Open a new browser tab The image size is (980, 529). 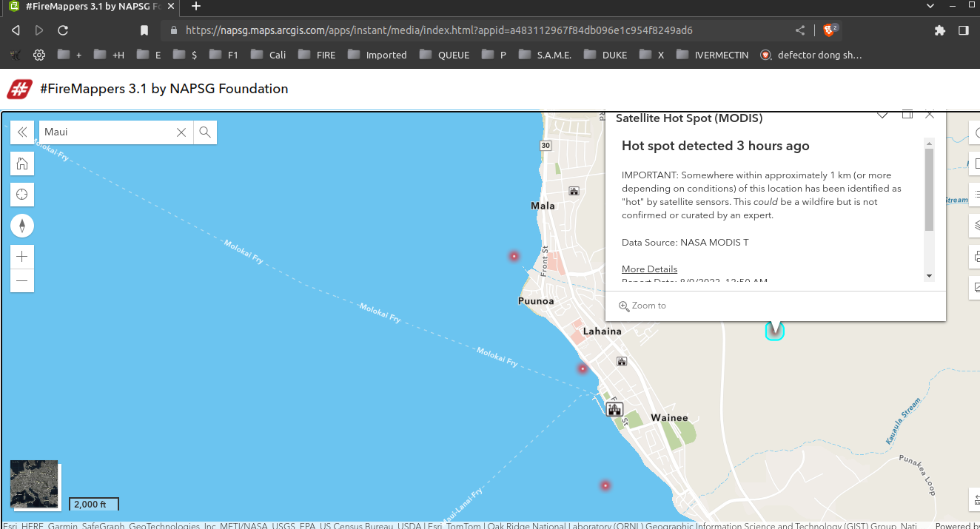(x=196, y=6)
